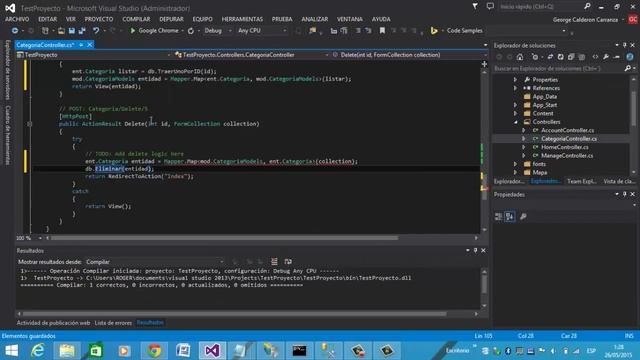Click Alphabetical sort icon in Propiedades
Screen dimensions: 640x360
[510, 217]
